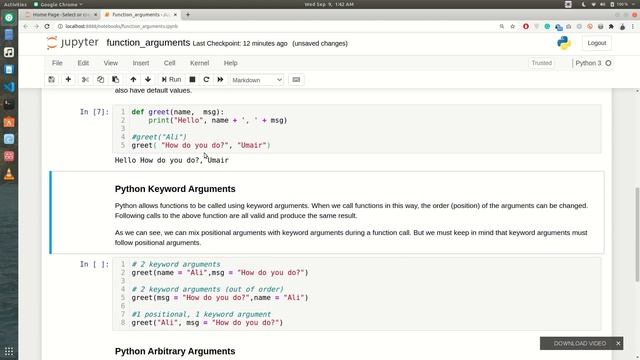Paste cells below icon

point(116,80)
